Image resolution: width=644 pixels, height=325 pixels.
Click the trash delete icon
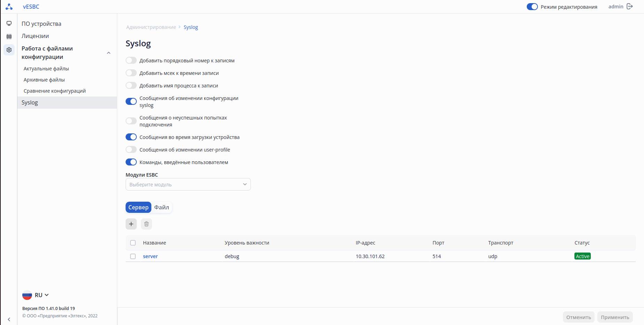[146, 224]
